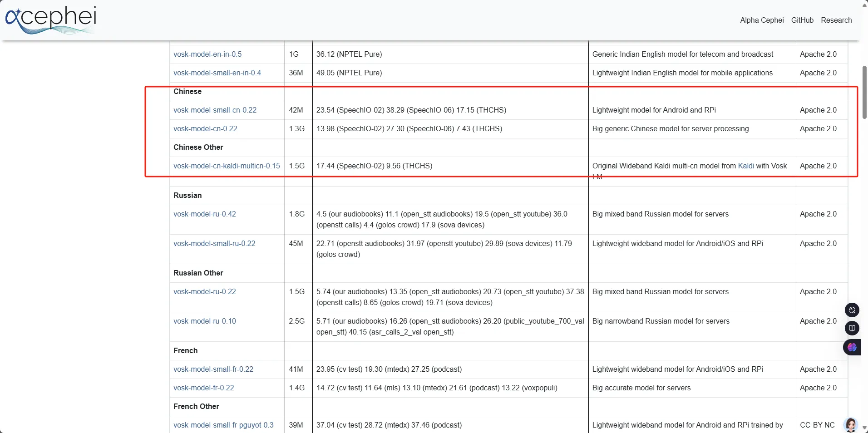Open the vosk-model-cn-0.22 link

click(205, 128)
